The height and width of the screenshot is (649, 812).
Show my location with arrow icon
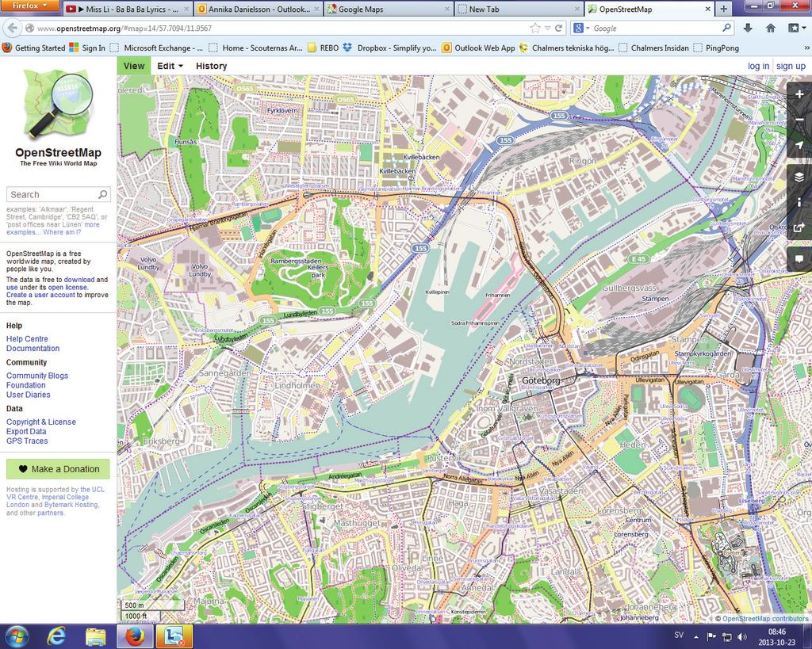pos(799,145)
